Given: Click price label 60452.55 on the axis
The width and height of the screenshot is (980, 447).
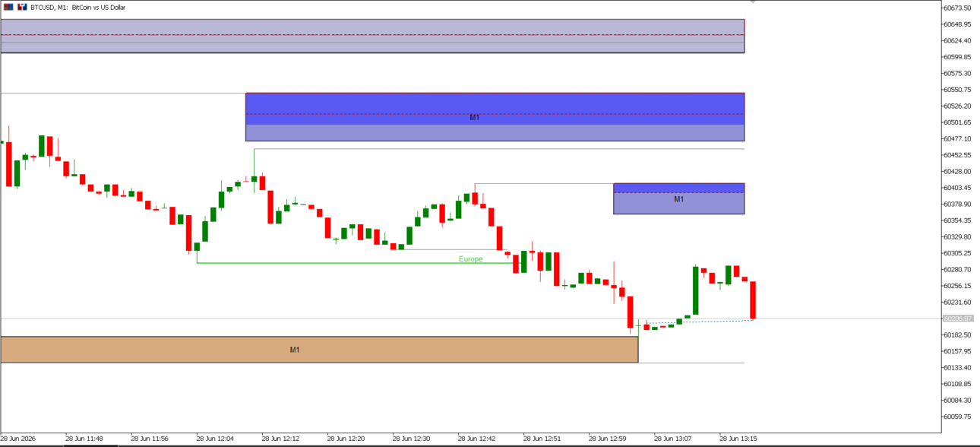Looking at the screenshot, I should tap(957, 155).
